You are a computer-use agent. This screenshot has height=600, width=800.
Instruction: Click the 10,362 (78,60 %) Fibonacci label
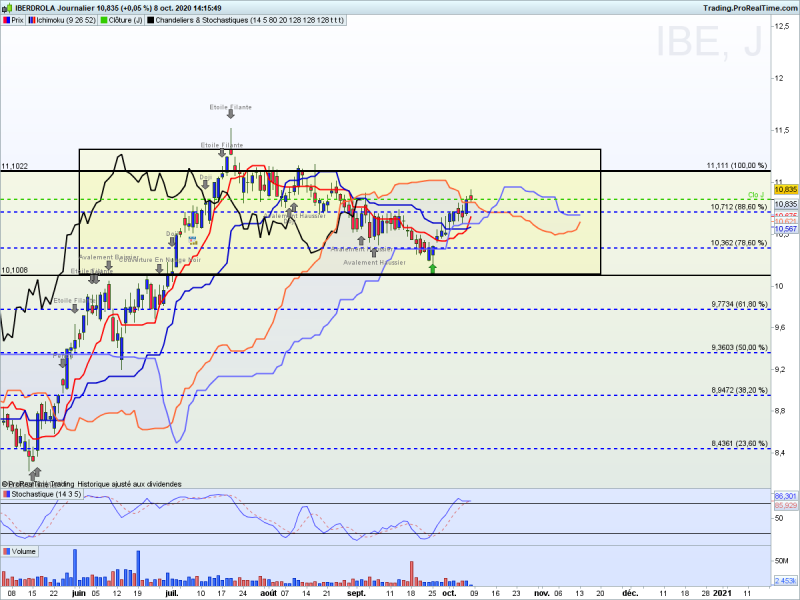pos(738,242)
